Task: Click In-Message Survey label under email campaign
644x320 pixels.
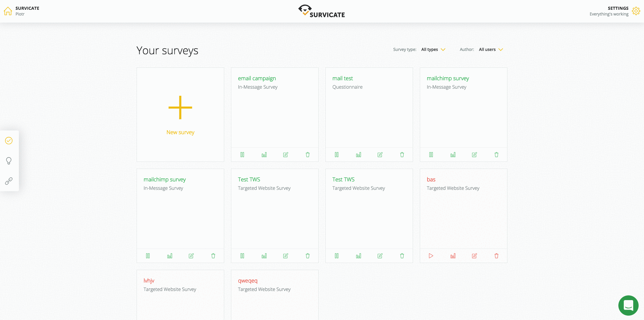Action: pos(258,87)
